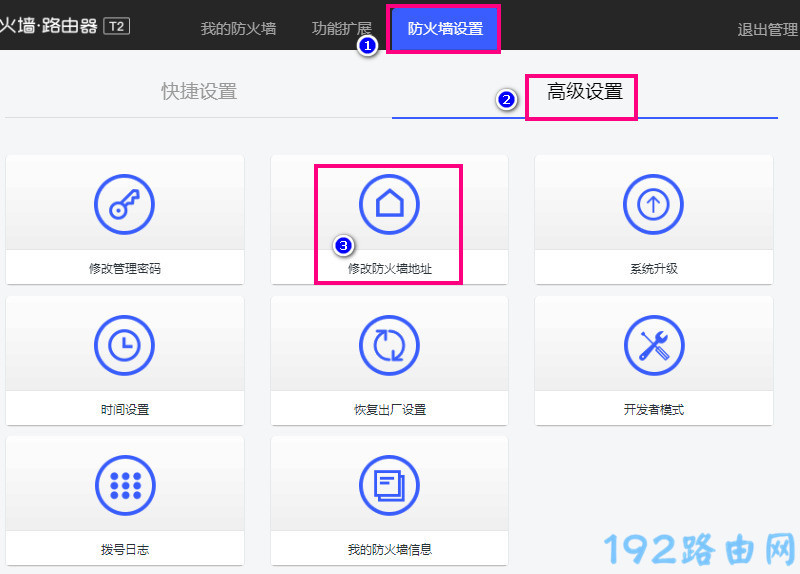Screen dimensions: 800x574
Task: Click the key icon for changing admin password
Action: click(124, 204)
